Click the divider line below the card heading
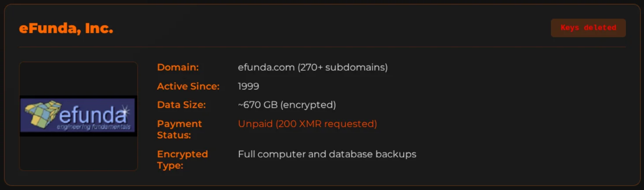The height and width of the screenshot is (190, 644). pyautogui.click(x=322, y=47)
